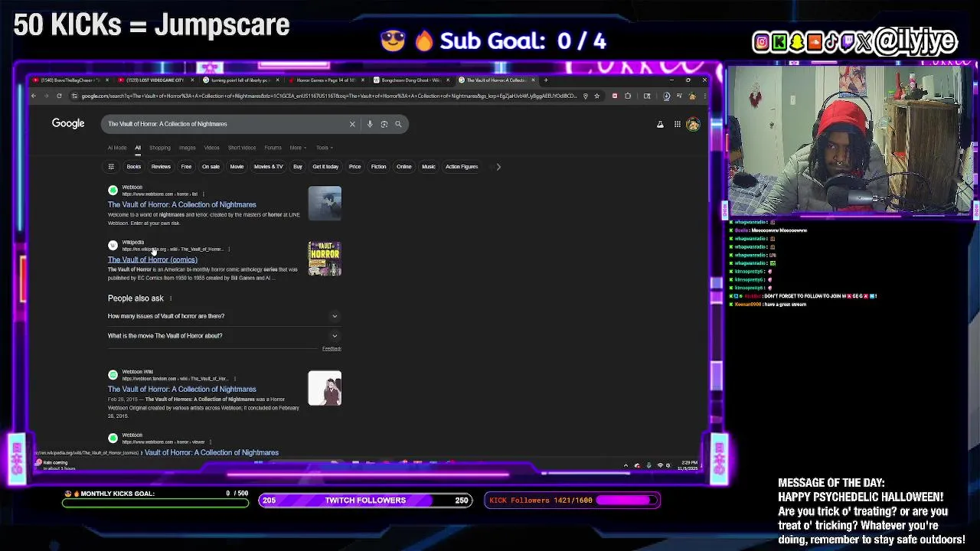Start a voice search with the microphone icon

pos(370,124)
